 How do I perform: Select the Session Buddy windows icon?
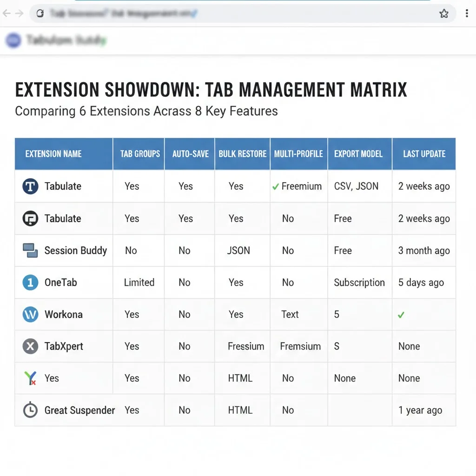click(30, 250)
